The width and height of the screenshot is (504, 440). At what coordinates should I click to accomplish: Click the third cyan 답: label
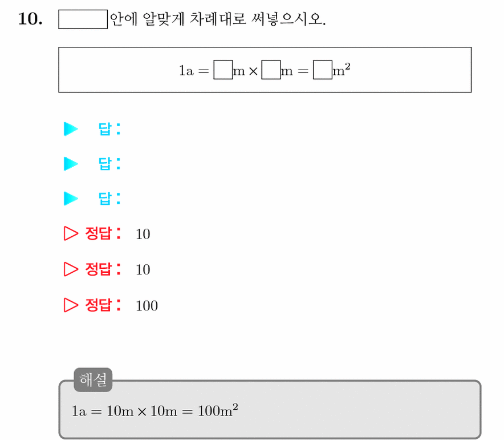point(109,199)
